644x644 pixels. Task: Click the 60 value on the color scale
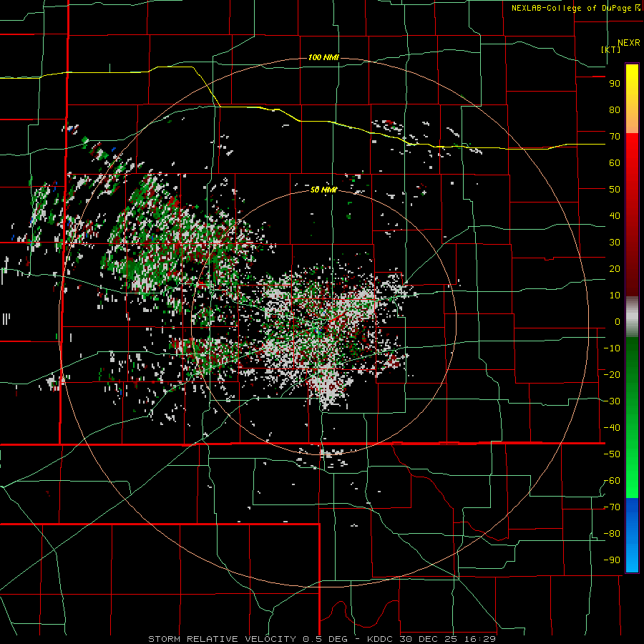click(615, 163)
